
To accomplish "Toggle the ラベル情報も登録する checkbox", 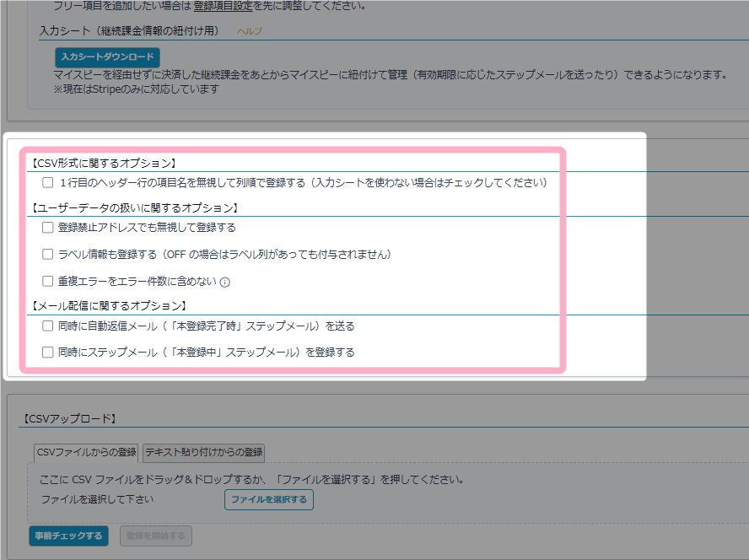I will pos(48,254).
